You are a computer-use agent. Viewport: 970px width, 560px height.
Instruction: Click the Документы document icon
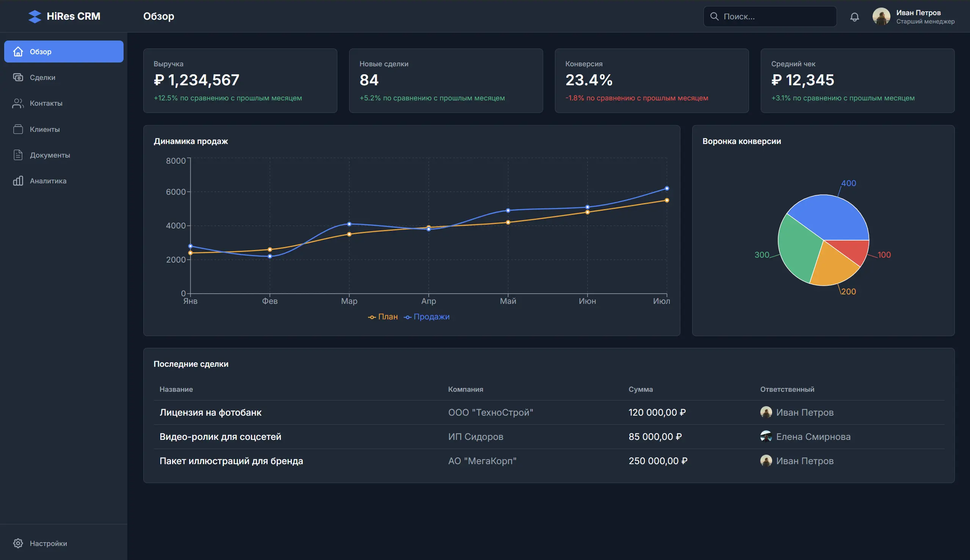click(19, 155)
